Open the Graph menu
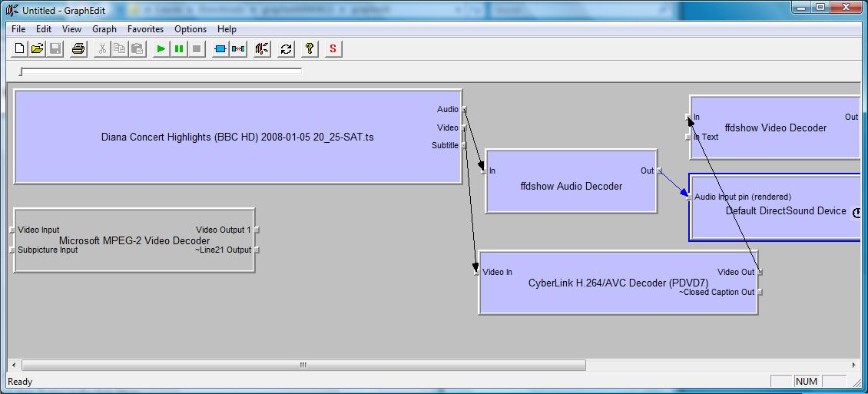The width and height of the screenshot is (868, 394). coord(104,28)
